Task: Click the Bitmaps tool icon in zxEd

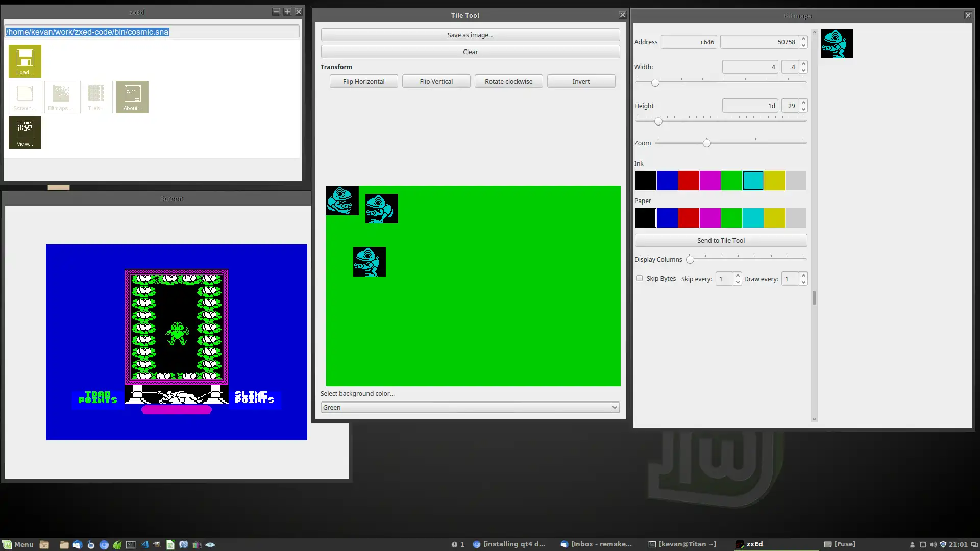Action: click(x=60, y=97)
